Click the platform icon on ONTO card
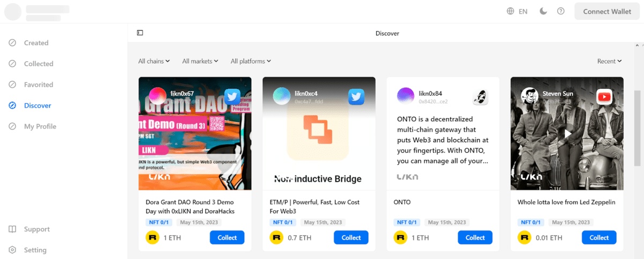Viewport: 644px width, 259px height. pos(480,97)
